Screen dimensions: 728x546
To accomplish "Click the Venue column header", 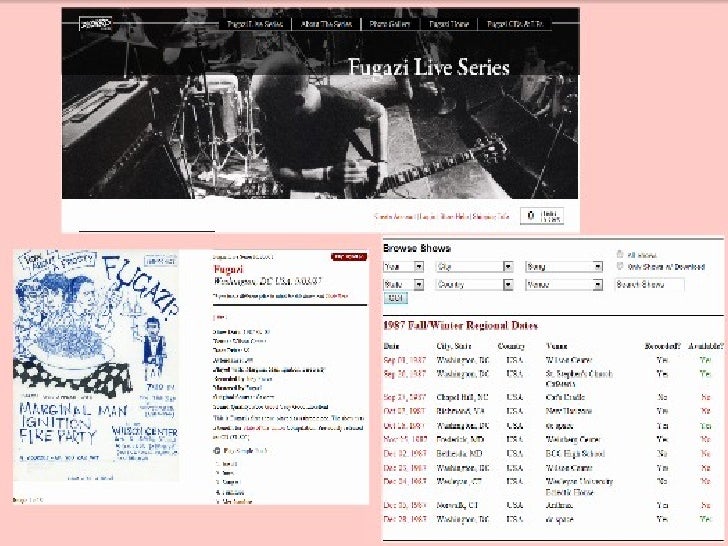I will [556, 346].
